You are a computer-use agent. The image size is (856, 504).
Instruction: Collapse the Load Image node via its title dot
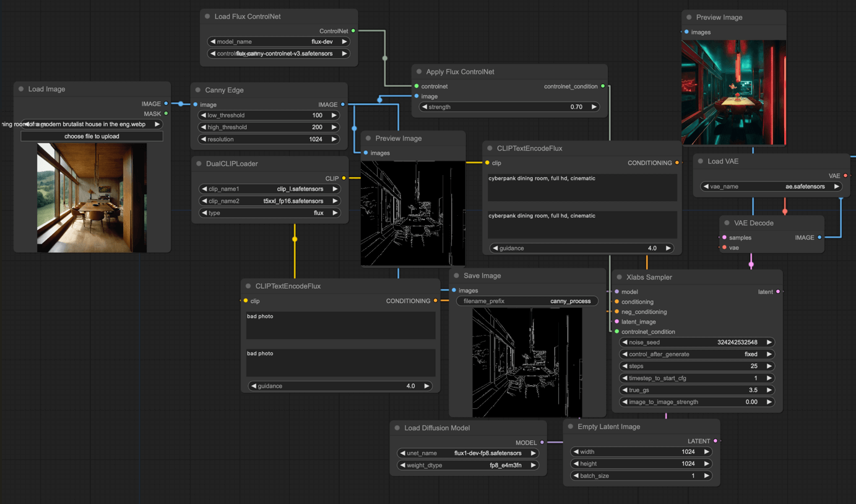(21, 89)
